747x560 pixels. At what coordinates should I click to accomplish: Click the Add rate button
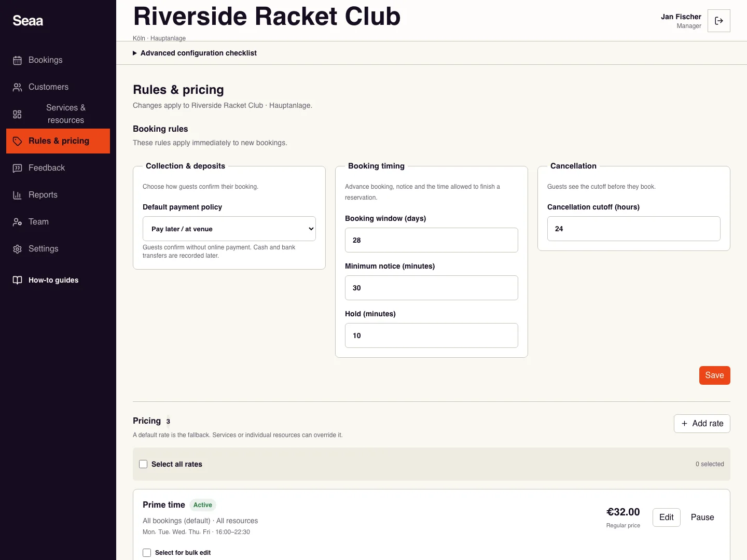[x=702, y=424]
